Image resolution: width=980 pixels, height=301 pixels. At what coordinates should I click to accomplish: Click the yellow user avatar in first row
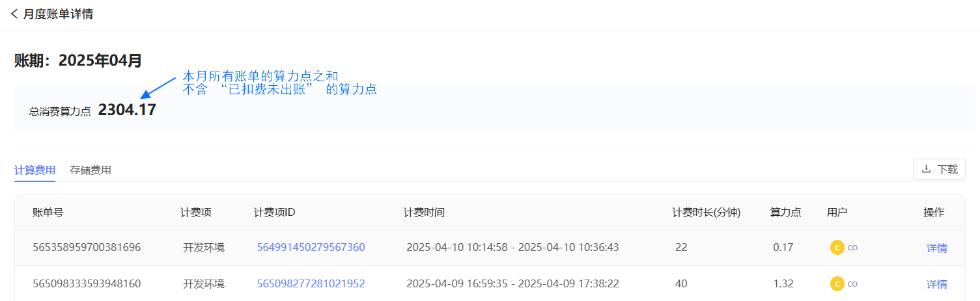tap(837, 247)
